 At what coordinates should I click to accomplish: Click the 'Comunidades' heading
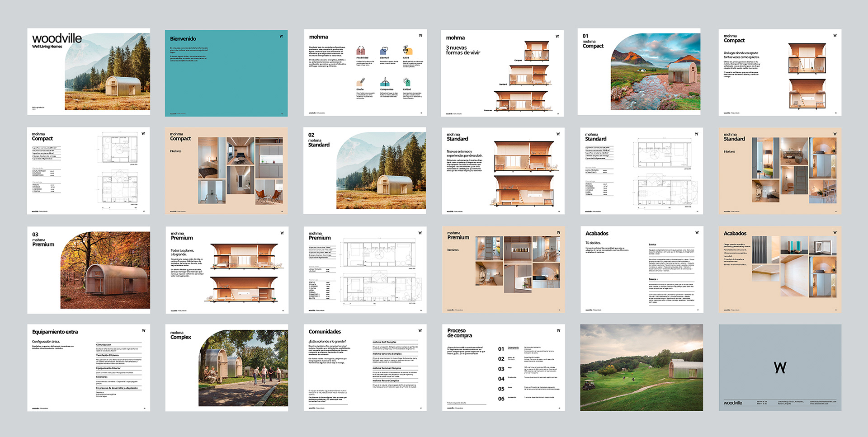coord(325,332)
